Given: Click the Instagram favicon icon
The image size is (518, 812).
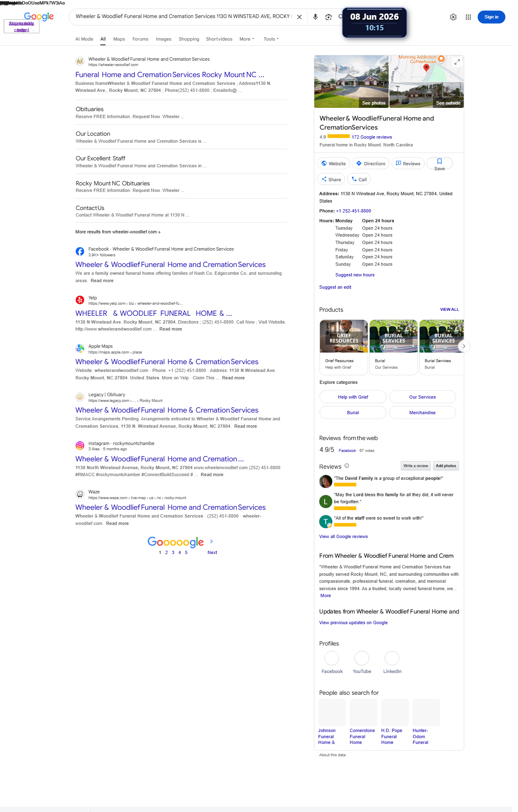Looking at the screenshot, I should 80,445.
